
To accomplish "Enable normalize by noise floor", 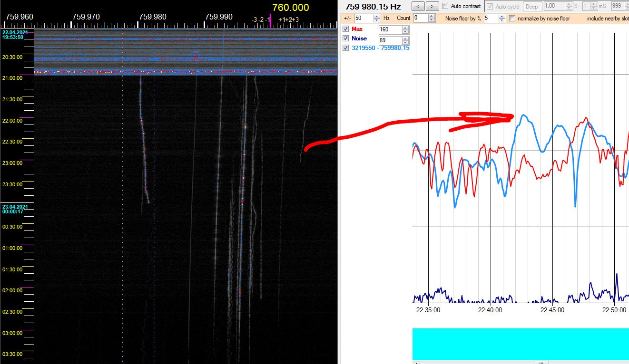I will [x=512, y=19].
